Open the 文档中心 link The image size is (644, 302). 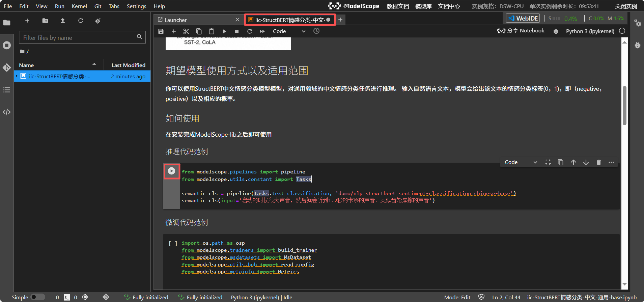(449, 6)
